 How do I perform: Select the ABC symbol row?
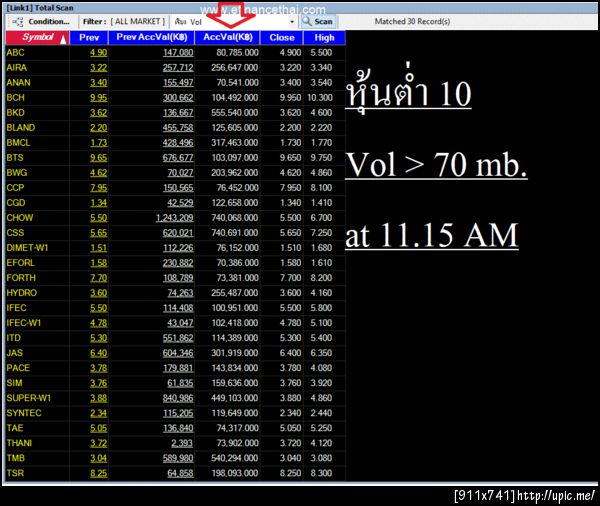click(x=175, y=53)
